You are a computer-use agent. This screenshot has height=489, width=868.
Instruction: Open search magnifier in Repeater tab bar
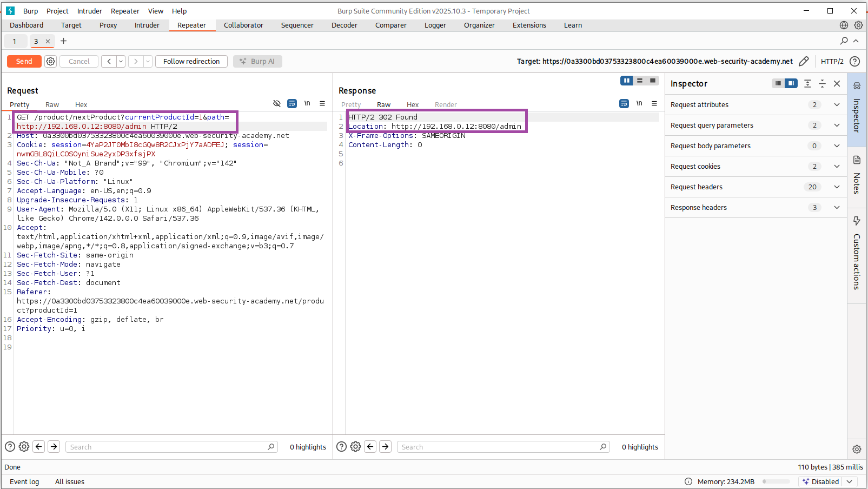click(844, 41)
